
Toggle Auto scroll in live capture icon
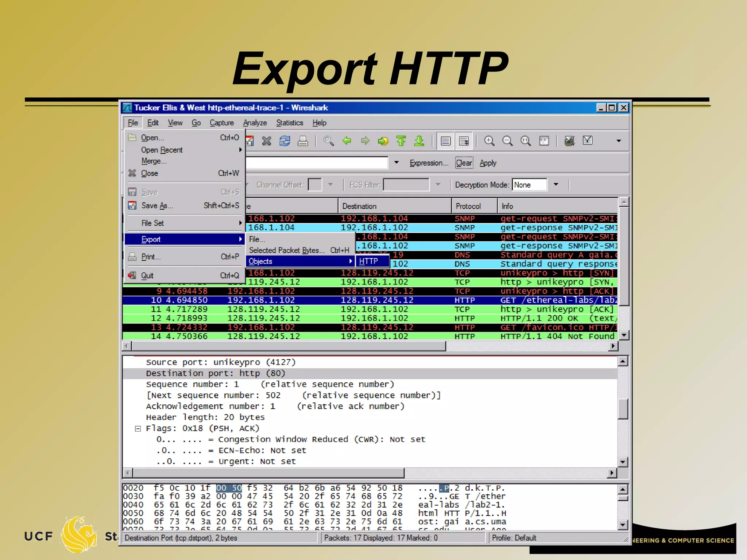coord(464,141)
